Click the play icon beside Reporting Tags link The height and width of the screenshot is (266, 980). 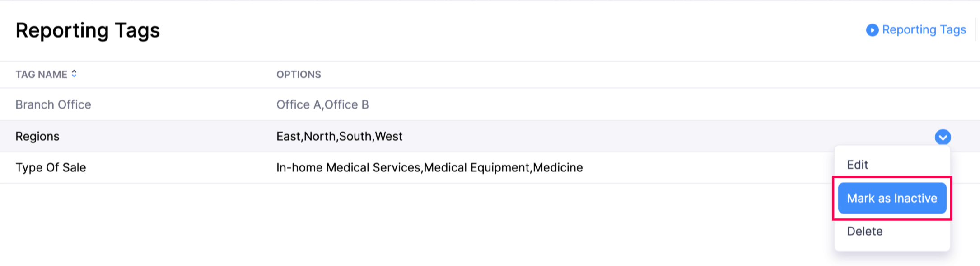[x=872, y=30]
